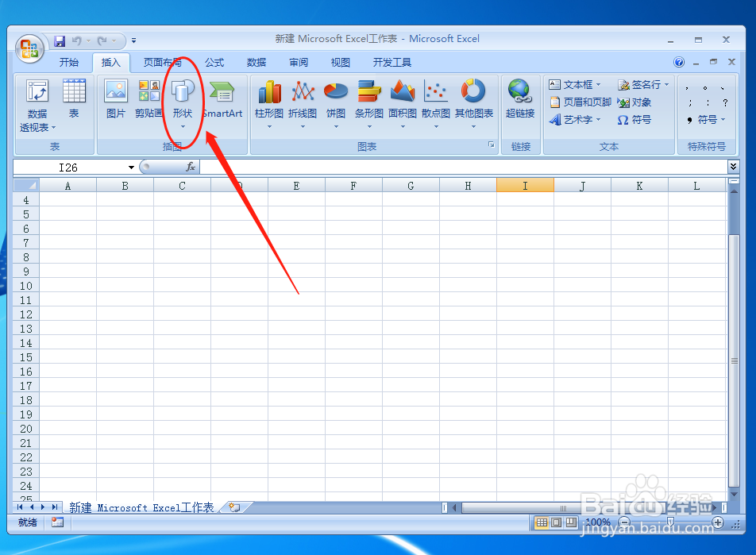The height and width of the screenshot is (555, 756).
Task: Insert a SmartArt graphic
Action: (222, 99)
